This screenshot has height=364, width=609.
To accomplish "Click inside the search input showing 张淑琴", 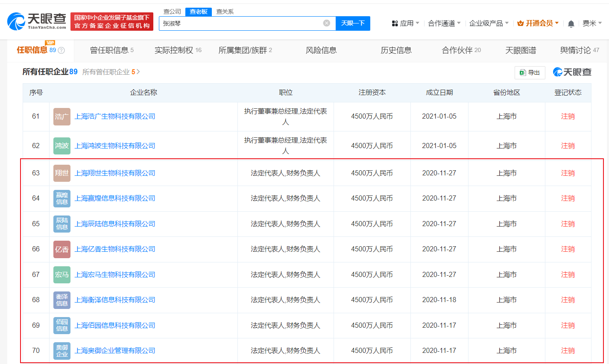I will (x=235, y=23).
